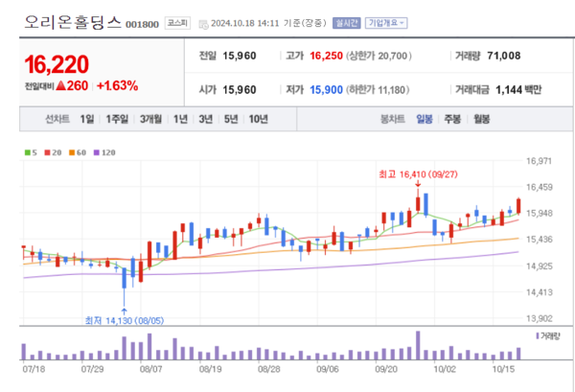This screenshot has height=392, width=575.
Task: Show the 10년 line chart
Action: click(x=258, y=120)
